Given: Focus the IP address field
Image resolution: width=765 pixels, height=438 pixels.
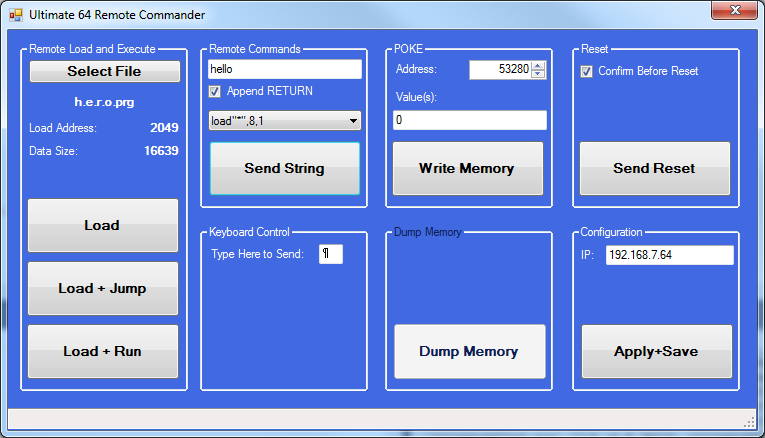Looking at the screenshot, I should tap(670, 255).
